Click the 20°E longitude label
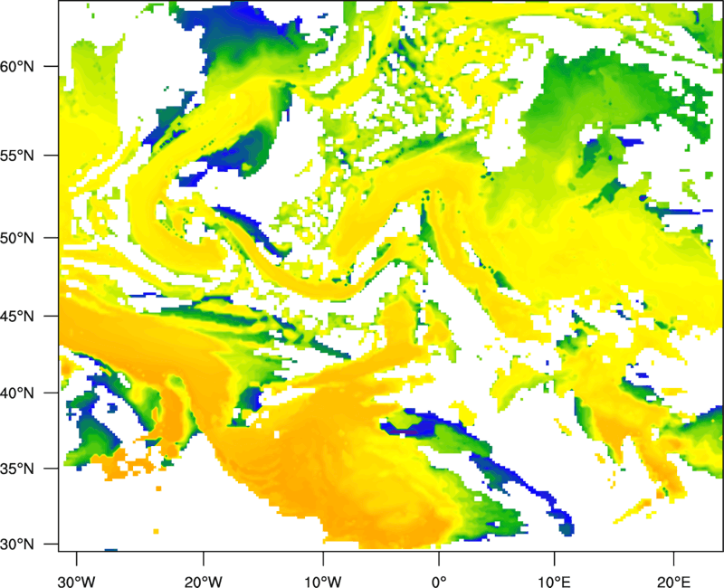This screenshot has height=588, width=724. (673, 582)
